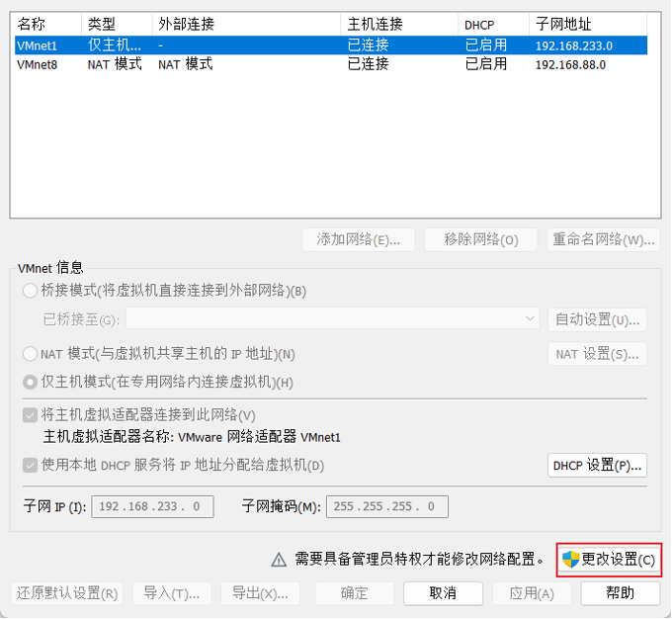Click 自动设置(U) button

coord(597,319)
